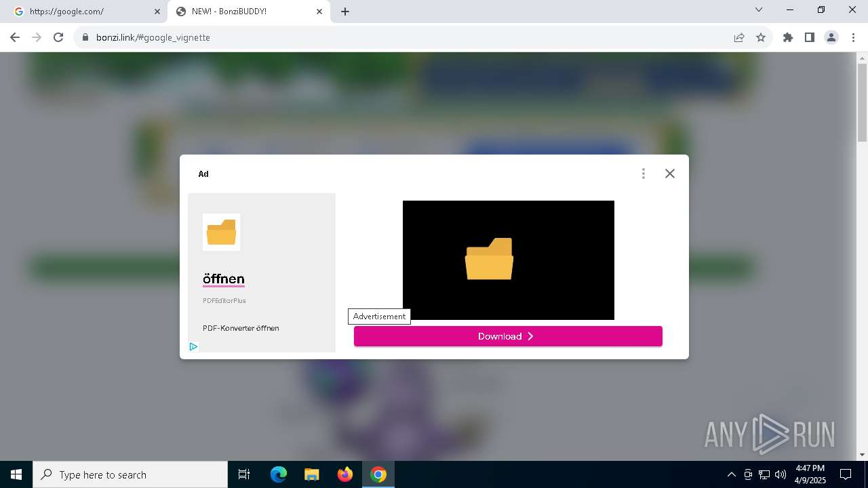Go back to the previous page
The width and height of the screenshot is (868, 488).
click(15, 37)
